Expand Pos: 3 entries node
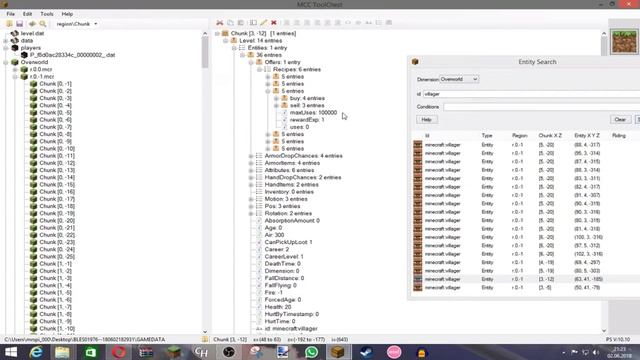This screenshot has width=640, height=360. [251, 207]
